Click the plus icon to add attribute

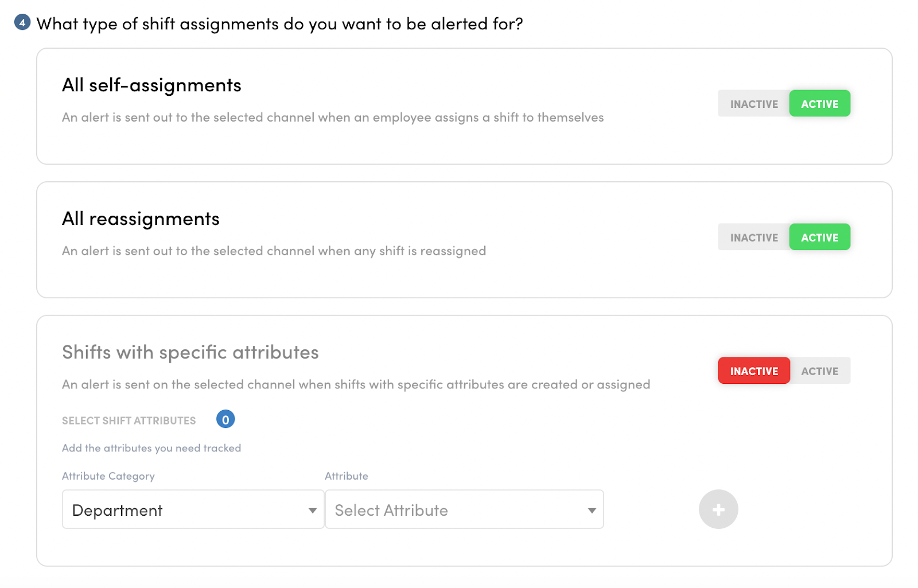(718, 509)
